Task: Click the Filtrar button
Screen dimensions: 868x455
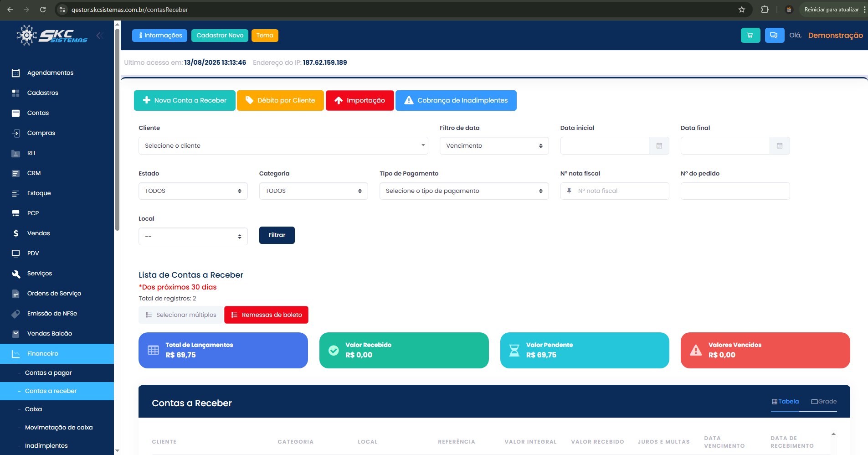Action: click(x=277, y=235)
